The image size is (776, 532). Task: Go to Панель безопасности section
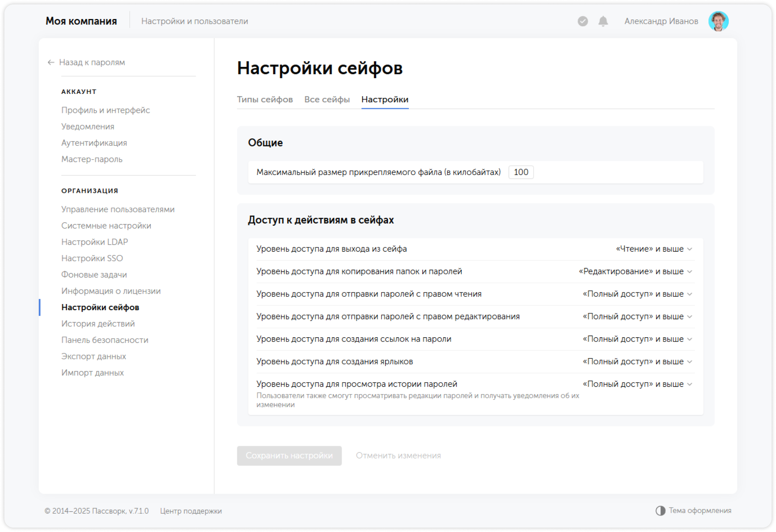(104, 340)
